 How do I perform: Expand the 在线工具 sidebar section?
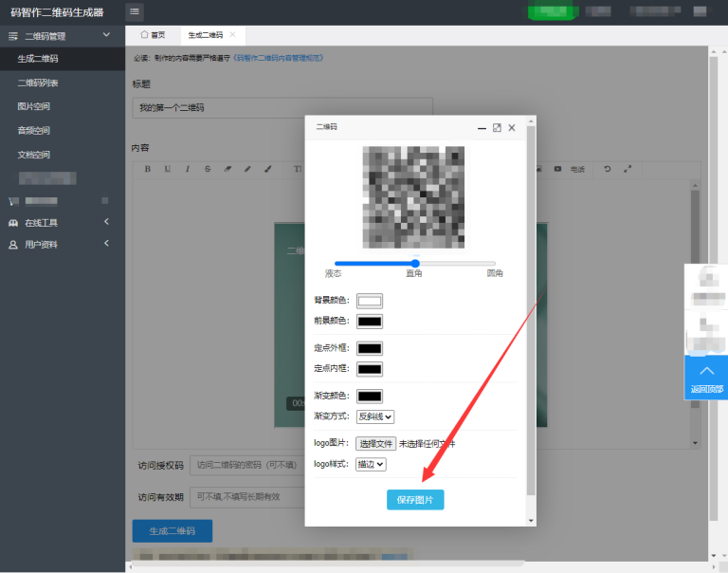63,223
